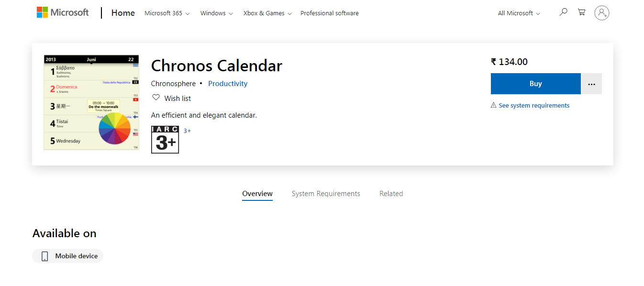This screenshot has width=644, height=286.
Task: Click the Wish list heart icon
Action: coord(155,98)
